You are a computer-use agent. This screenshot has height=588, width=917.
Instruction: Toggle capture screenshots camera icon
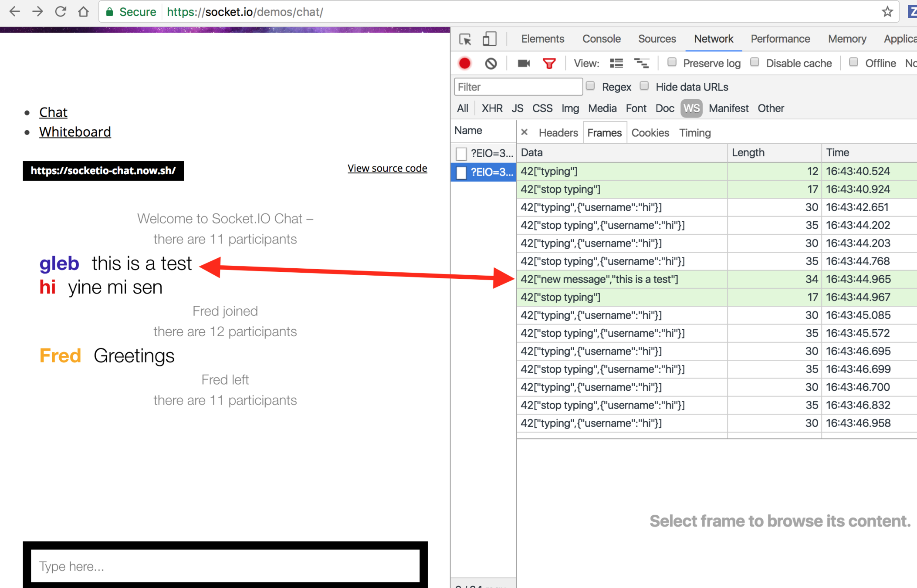coord(524,64)
